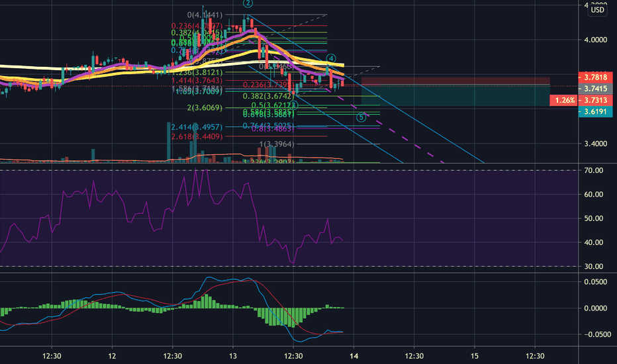Click the Fibonacci level 0.382(3.6742) label
This screenshot has width=617, height=364.
(268, 96)
